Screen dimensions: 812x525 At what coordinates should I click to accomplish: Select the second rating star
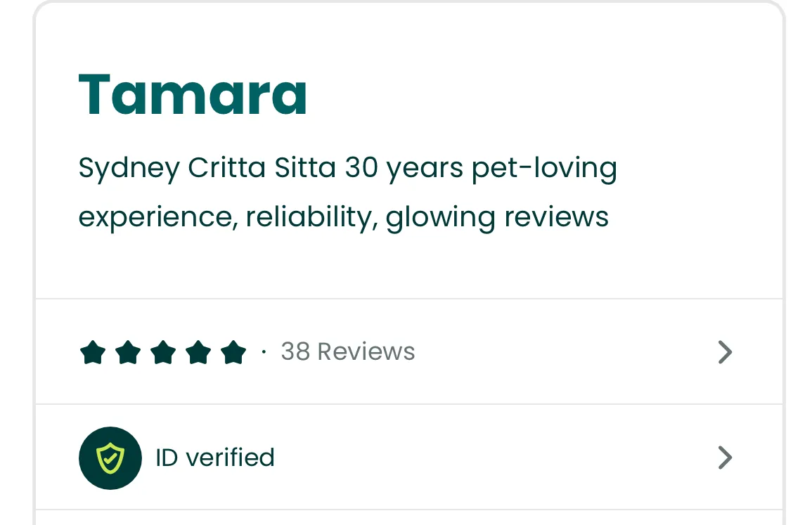click(128, 352)
